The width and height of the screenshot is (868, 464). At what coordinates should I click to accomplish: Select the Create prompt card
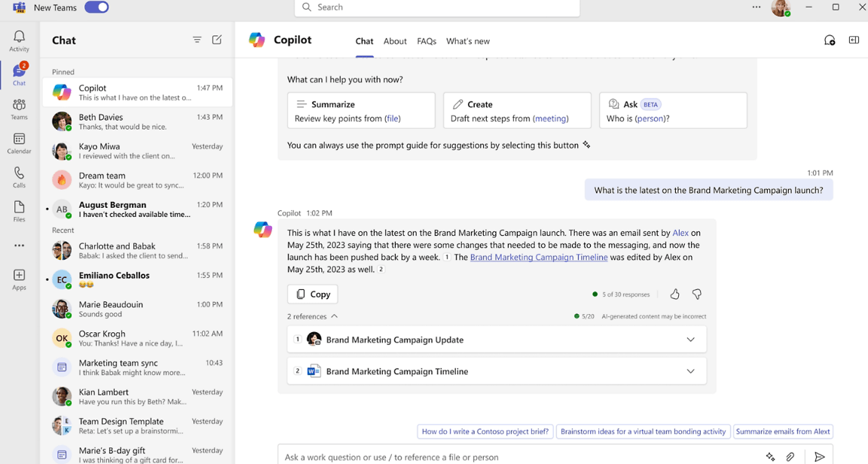point(517,110)
